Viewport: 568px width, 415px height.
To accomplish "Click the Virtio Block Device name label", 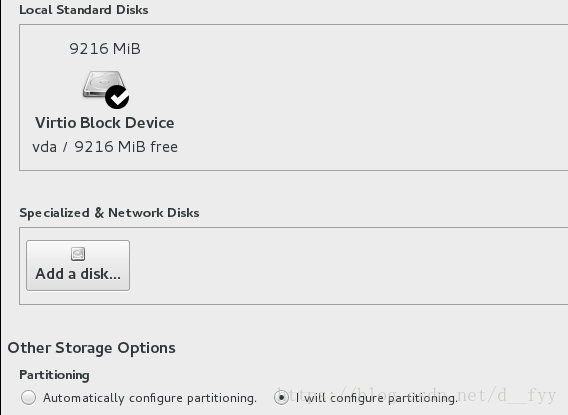I will 105,123.
